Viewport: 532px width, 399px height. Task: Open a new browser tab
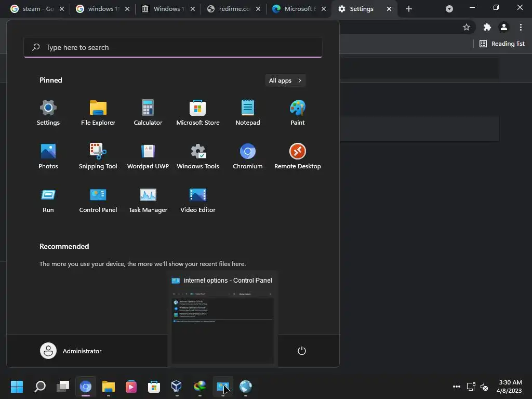coord(409,9)
